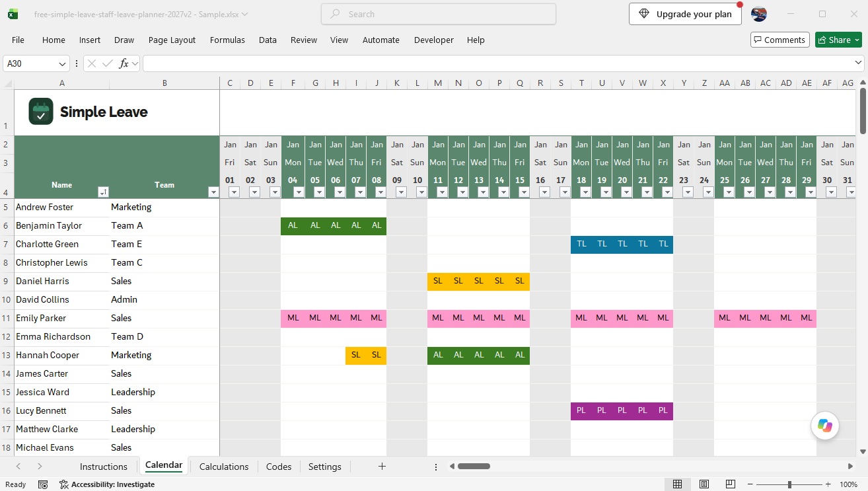868x491 pixels.
Task: Open the file name dropdown chevron
Action: pos(245,14)
